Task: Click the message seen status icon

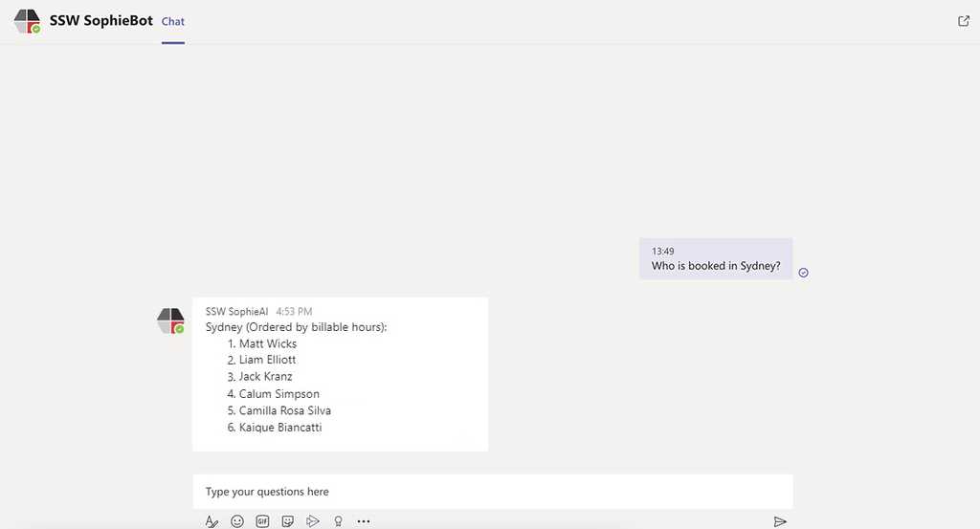Action: 803,273
